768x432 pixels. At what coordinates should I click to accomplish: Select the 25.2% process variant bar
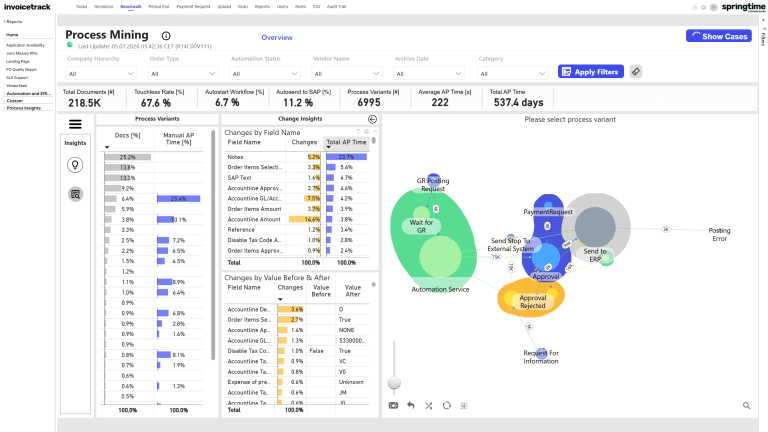pos(127,157)
